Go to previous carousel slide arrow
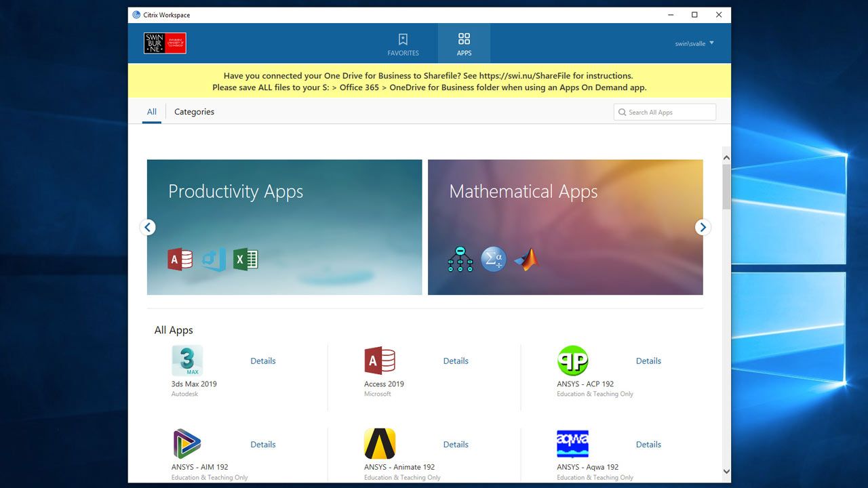This screenshot has height=488, width=868. pos(148,227)
